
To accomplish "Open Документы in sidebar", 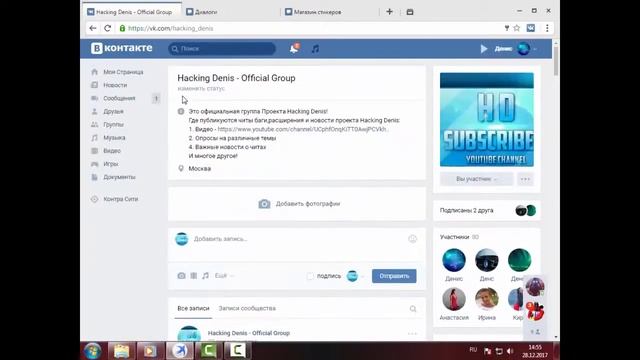I will (x=119, y=177).
